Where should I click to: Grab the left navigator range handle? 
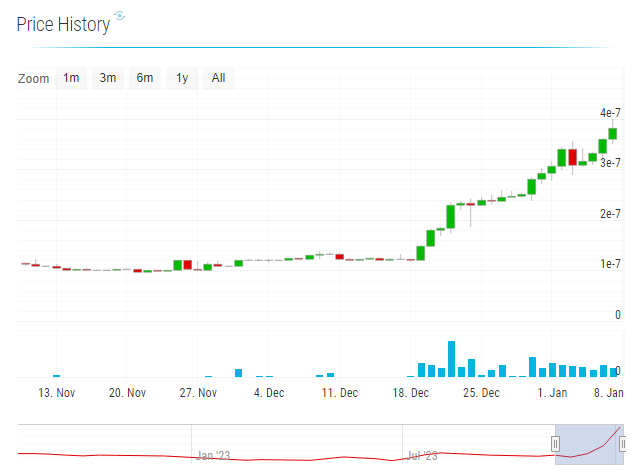(555, 444)
